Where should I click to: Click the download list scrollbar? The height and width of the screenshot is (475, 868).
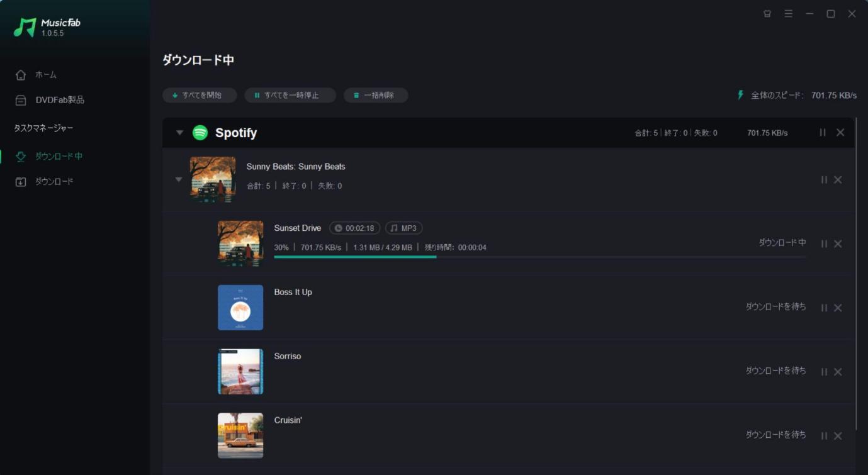pos(856,274)
